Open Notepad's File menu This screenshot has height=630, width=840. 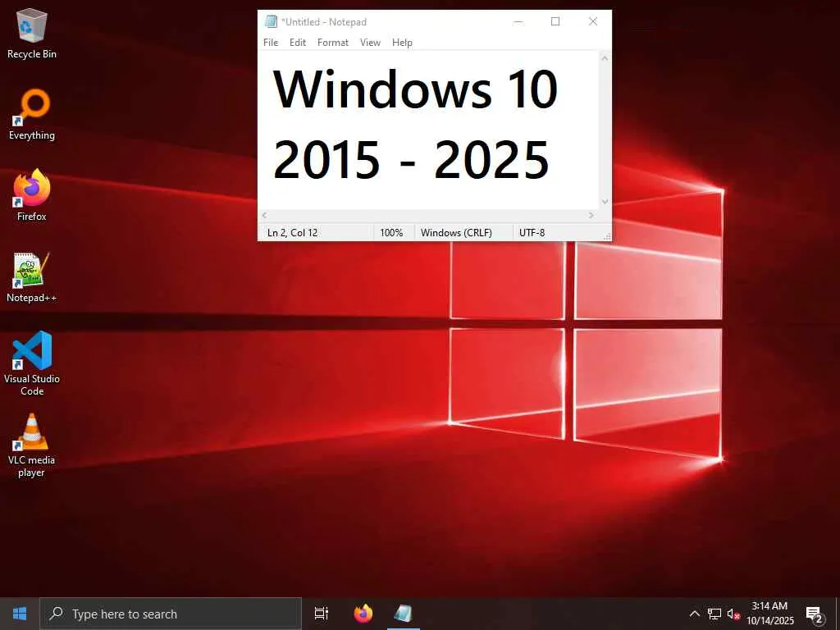271,43
